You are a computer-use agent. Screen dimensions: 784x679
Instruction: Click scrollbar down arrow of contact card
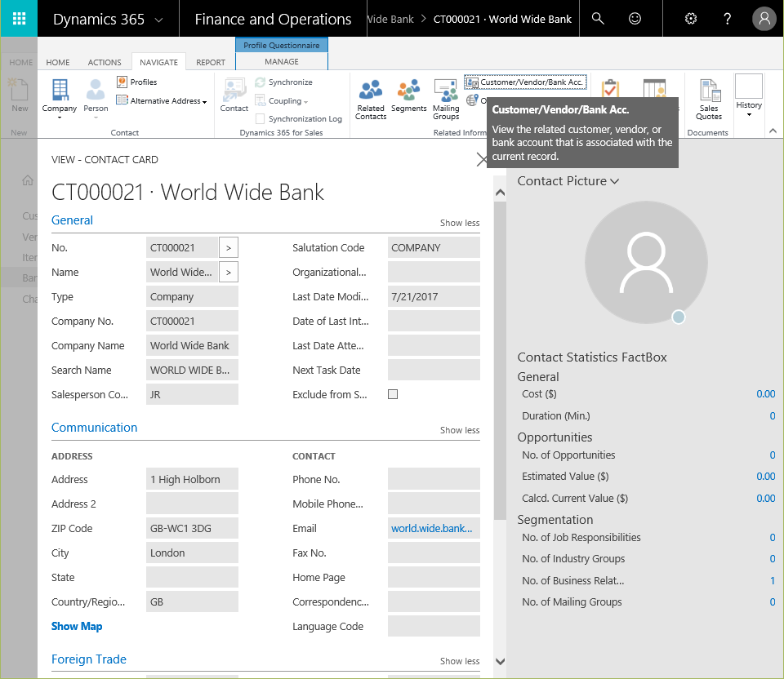coord(500,662)
